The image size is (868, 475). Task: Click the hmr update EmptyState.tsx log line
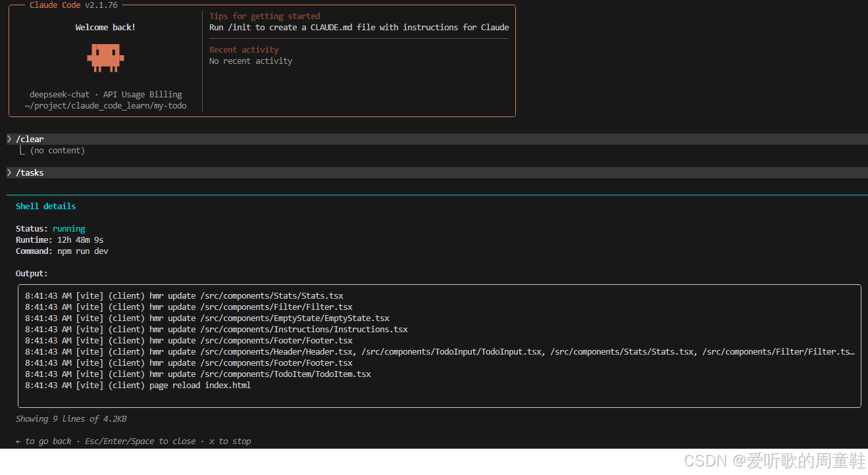tap(207, 318)
